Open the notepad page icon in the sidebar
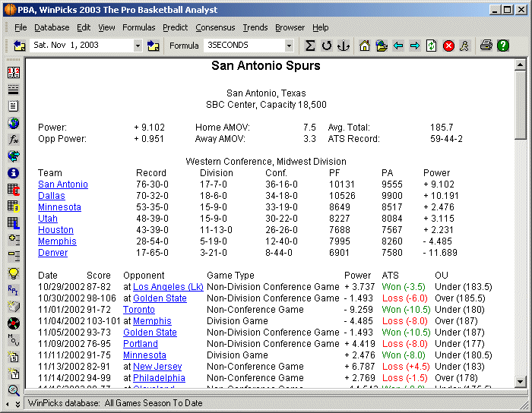This screenshot has height=413, width=532. tap(14, 106)
